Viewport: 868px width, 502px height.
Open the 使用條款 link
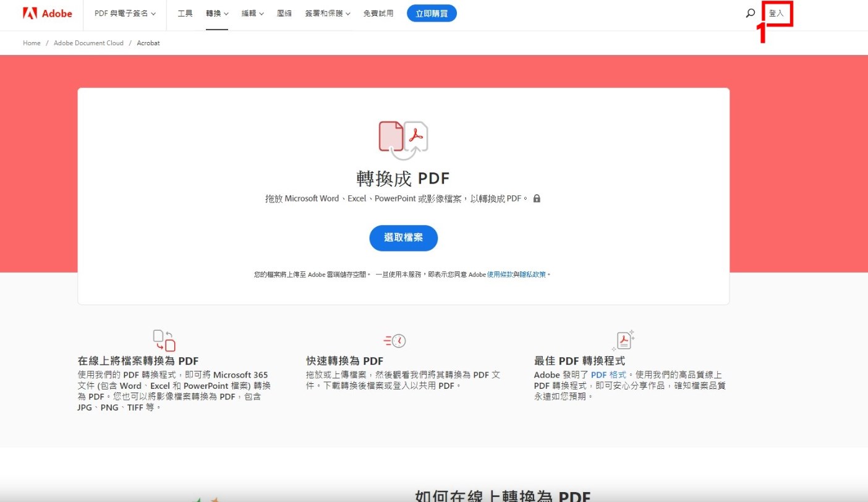point(500,274)
